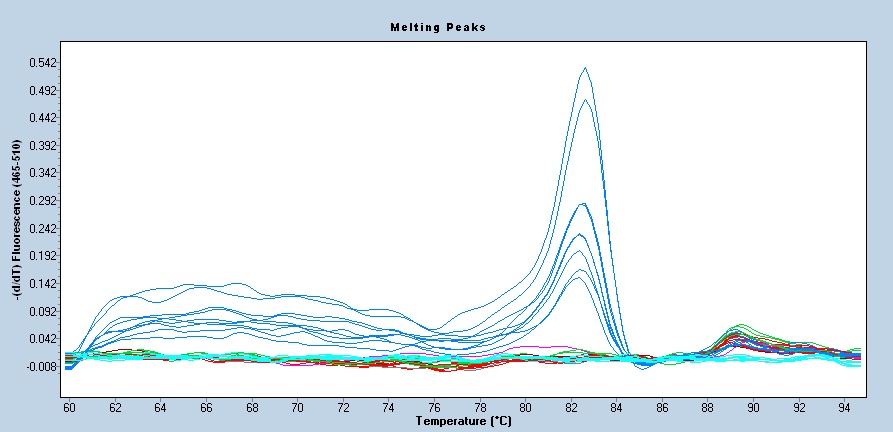Click the 0.042 y-axis tick label
893x432 pixels.
[x=44, y=339]
